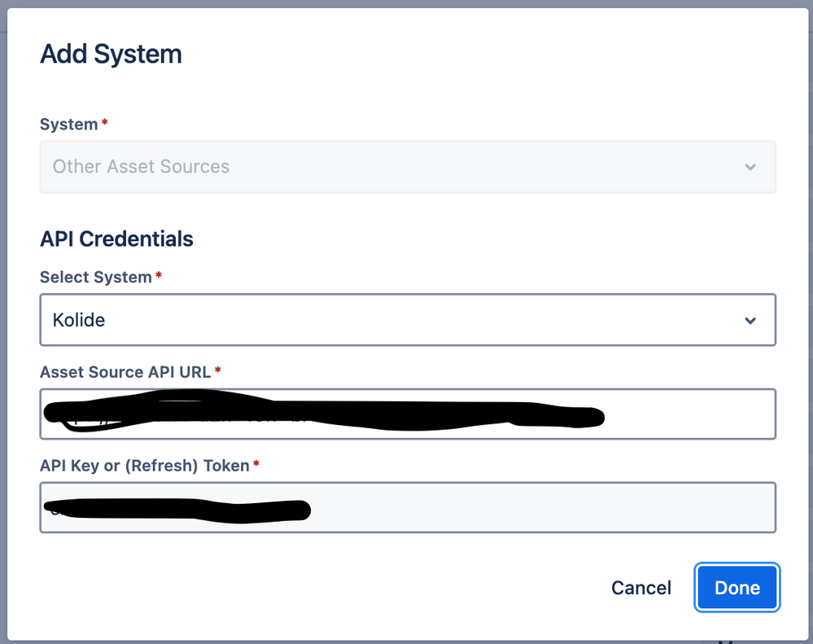Click the API Credentials heading

click(x=116, y=239)
